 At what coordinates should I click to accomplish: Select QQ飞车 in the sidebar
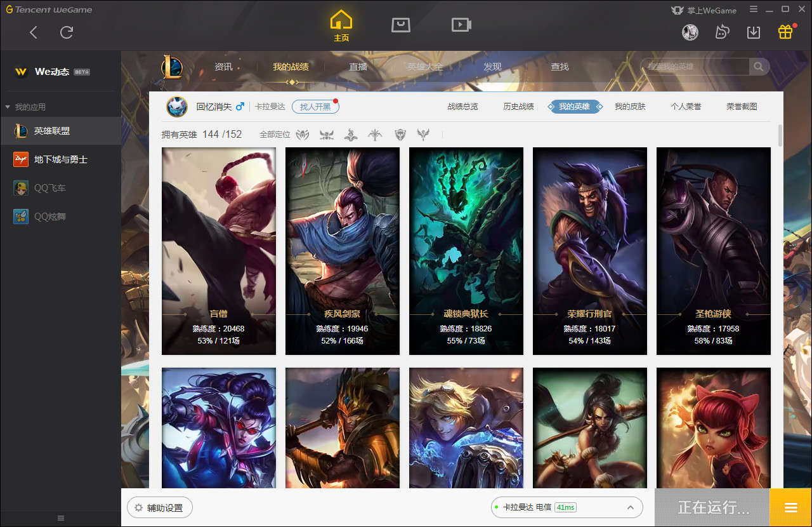[60, 188]
